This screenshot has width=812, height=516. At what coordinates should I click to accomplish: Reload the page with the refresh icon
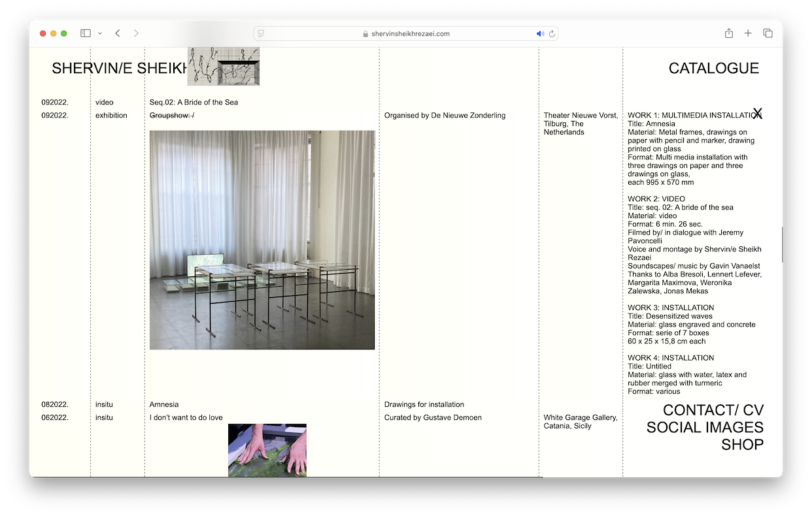click(552, 33)
